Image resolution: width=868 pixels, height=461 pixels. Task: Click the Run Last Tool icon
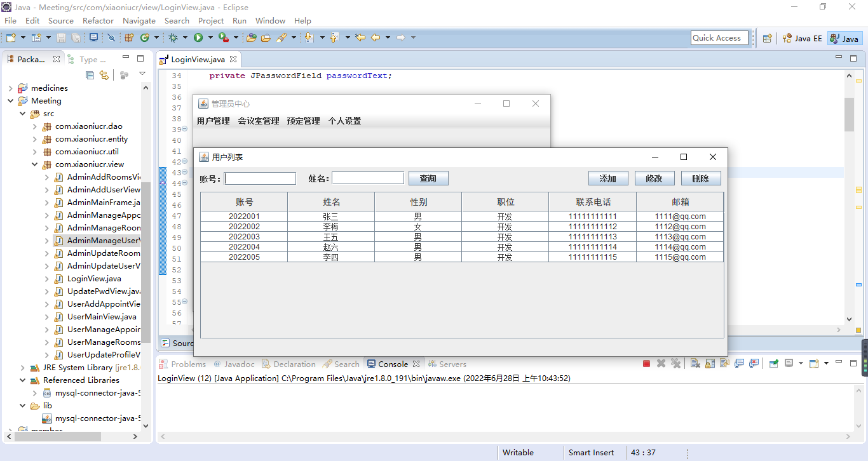pyautogui.click(x=224, y=37)
